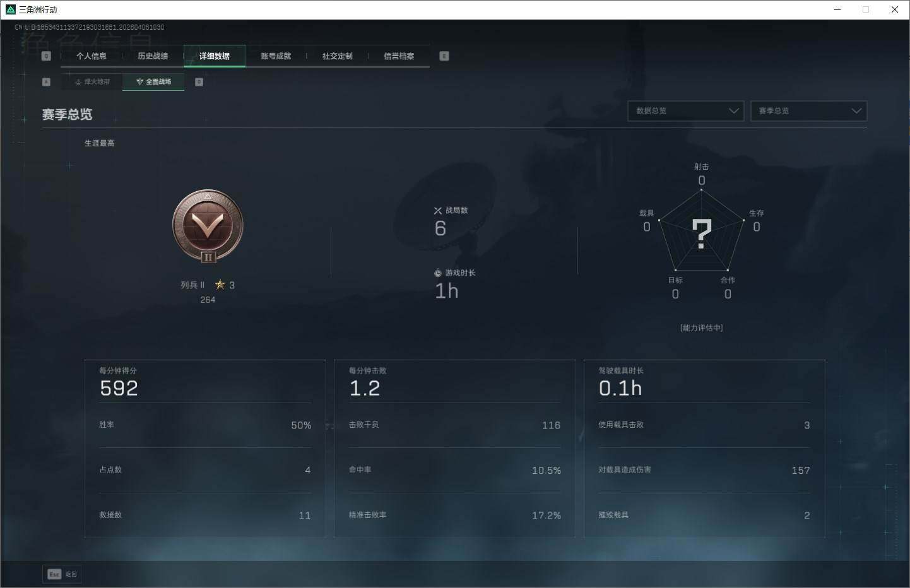This screenshot has width=910, height=588.
Task: Click the 摧毁载具 row
Action: [x=704, y=515]
